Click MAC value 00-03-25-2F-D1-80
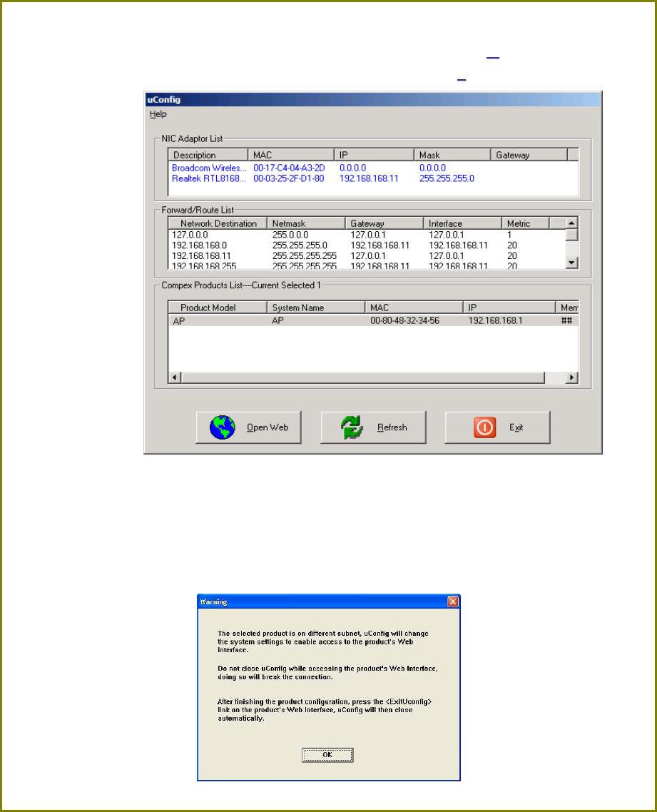The height and width of the screenshot is (812, 657). click(288, 178)
